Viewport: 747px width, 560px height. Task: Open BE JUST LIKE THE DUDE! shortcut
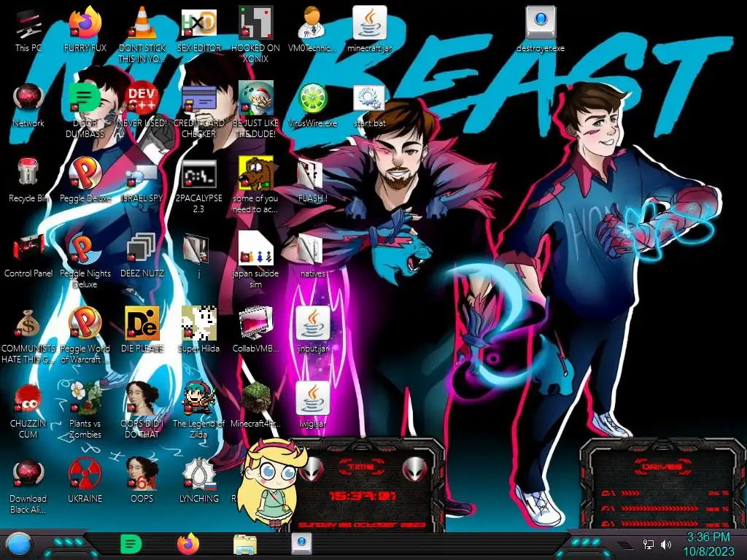coord(255,109)
